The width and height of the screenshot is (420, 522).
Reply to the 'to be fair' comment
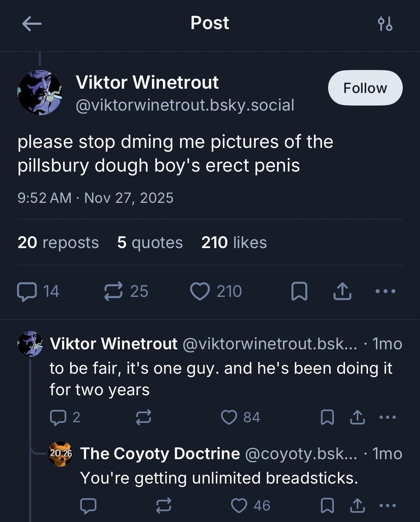point(58,417)
